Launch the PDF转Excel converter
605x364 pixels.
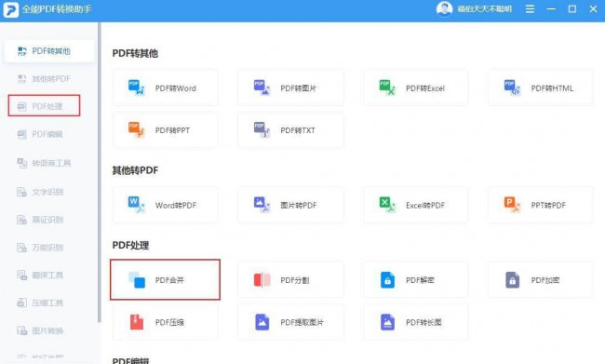(415, 88)
